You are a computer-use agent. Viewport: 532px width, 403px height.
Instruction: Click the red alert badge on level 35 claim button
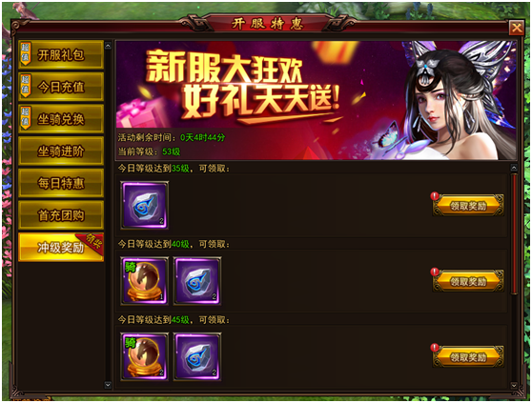(435, 196)
